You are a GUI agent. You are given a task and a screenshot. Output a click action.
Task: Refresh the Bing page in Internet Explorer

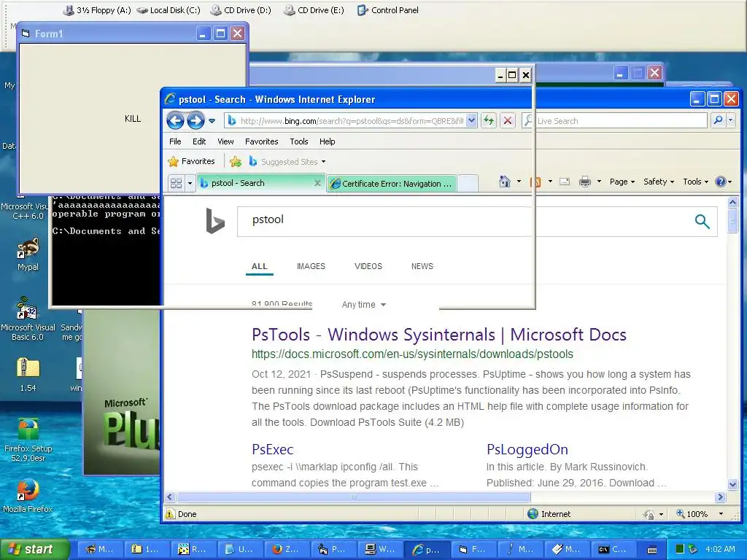click(489, 120)
